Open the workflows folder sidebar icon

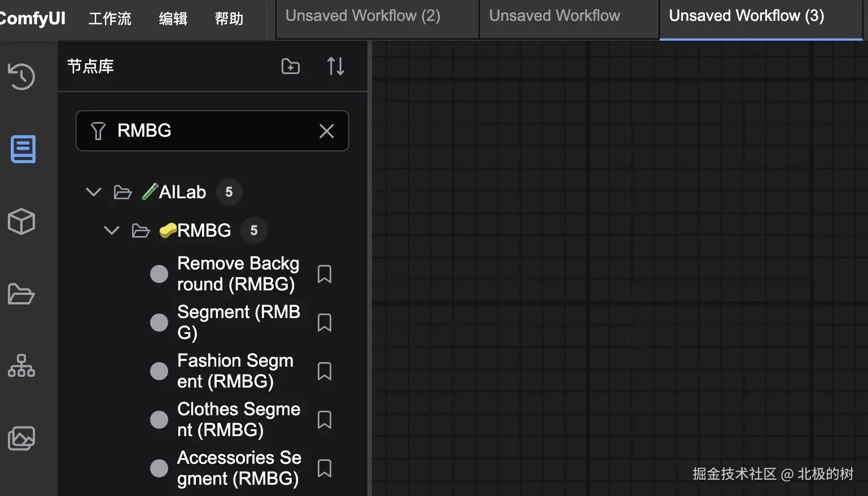[x=21, y=294]
